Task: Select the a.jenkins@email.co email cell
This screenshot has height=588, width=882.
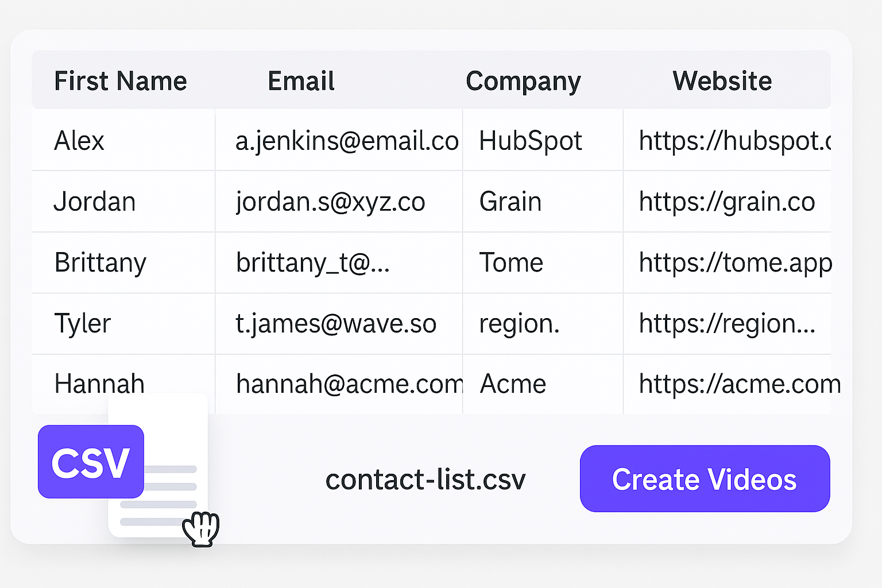Action: 339,140
